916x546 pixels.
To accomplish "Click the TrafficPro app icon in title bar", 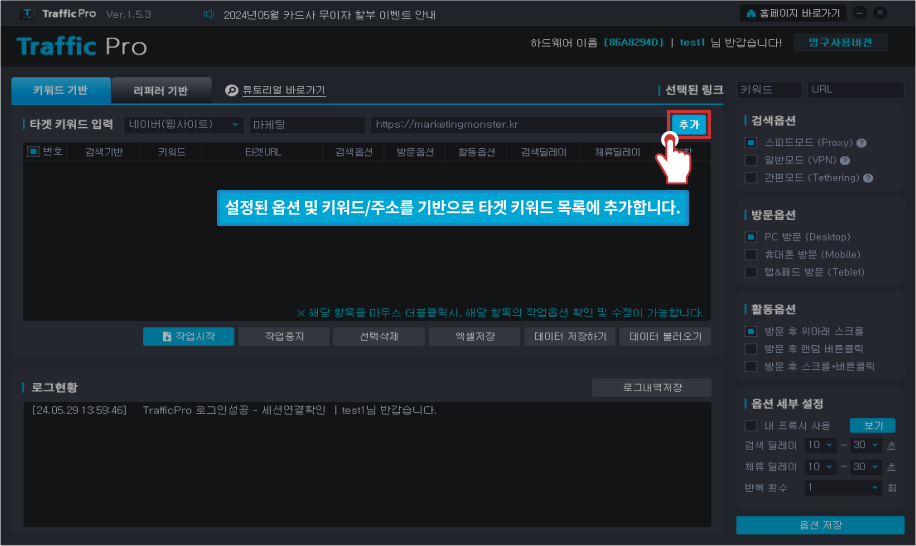I will (x=27, y=13).
